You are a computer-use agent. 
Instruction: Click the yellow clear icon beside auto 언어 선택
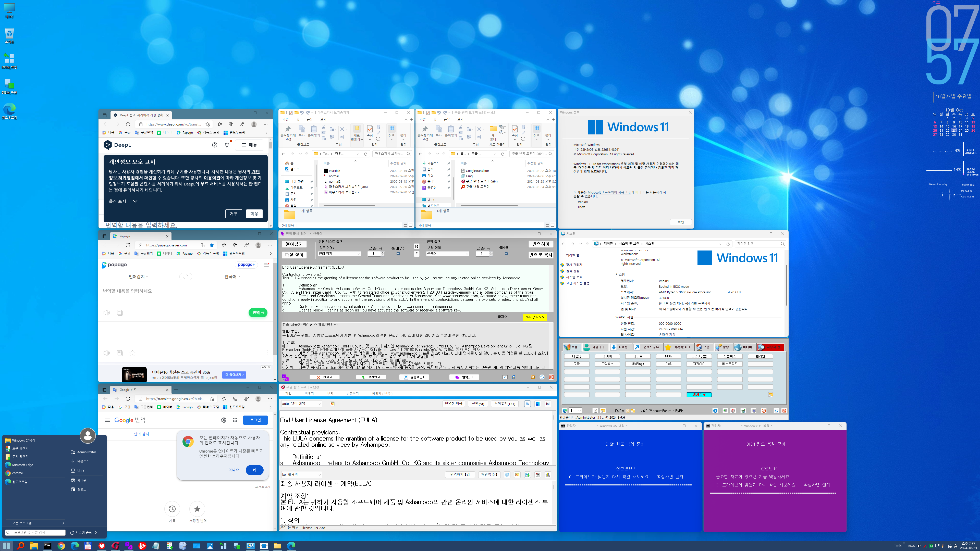point(332,404)
